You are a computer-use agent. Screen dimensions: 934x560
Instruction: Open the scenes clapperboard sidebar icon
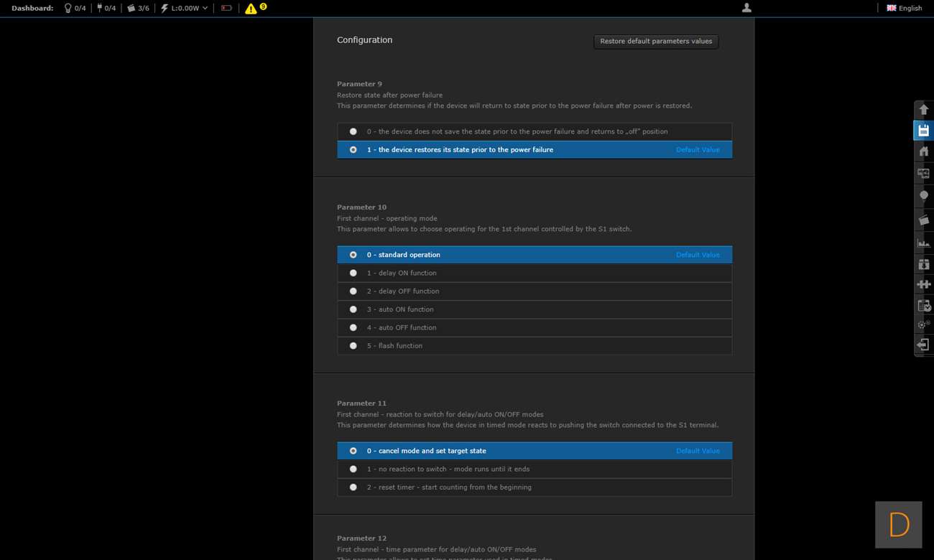click(923, 220)
